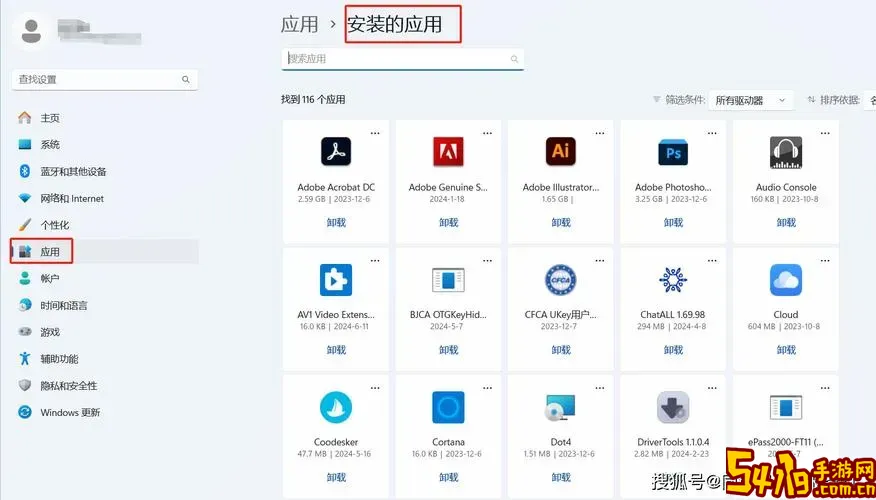The height and width of the screenshot is (500, 876).
Task: Click the DriverTools app icon
Action: [x=673, y=407]
